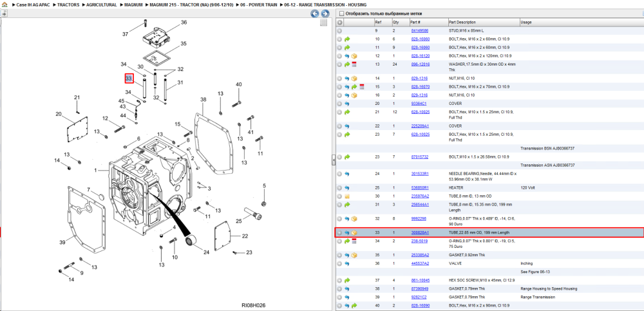Click the package box icon in Ref 32 row
This screenshot has height=311, width=644.
(354, 218)
